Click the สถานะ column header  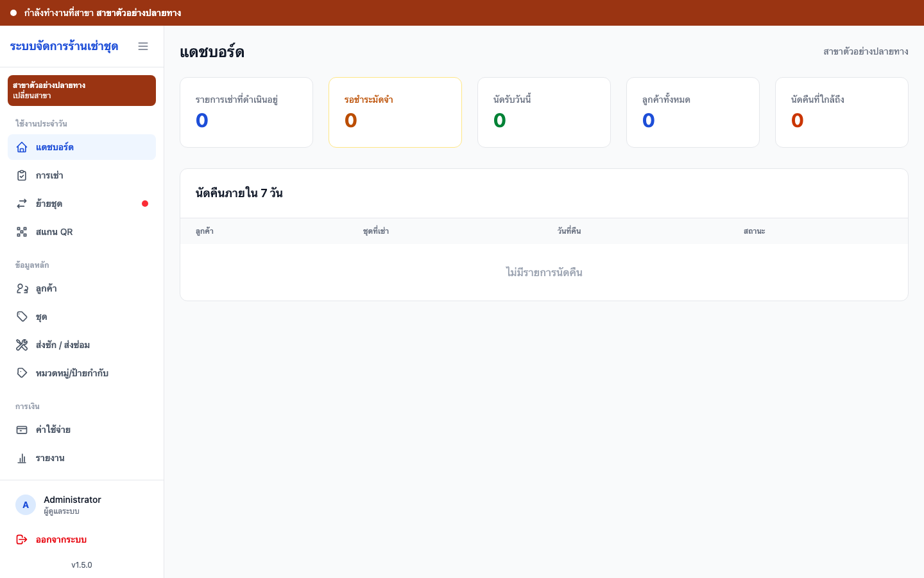pyautogui.click(x=755, y=231)
